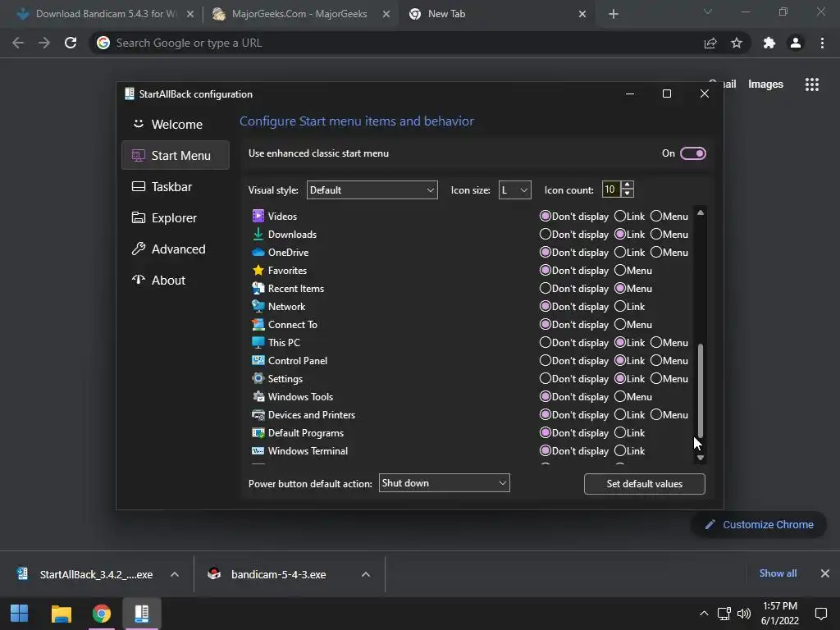This screenshot has height=630, width=840.
Task: Increase the icon count stepper
Action: (627, 185)
